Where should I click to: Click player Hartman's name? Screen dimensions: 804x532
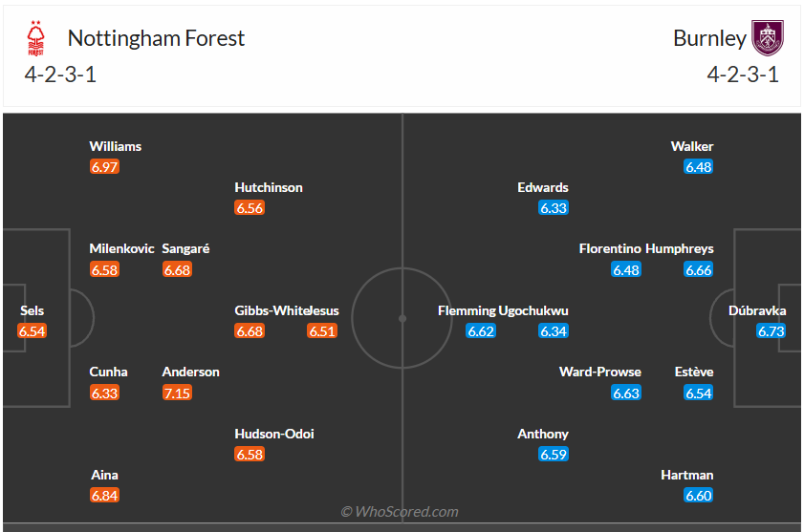687,475
